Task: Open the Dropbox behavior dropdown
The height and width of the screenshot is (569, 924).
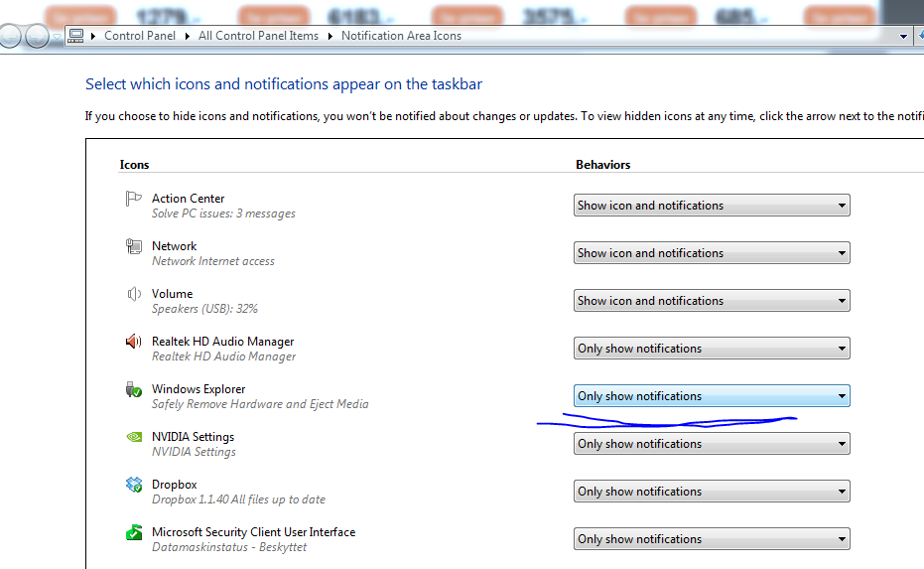Action: point(712,492)
